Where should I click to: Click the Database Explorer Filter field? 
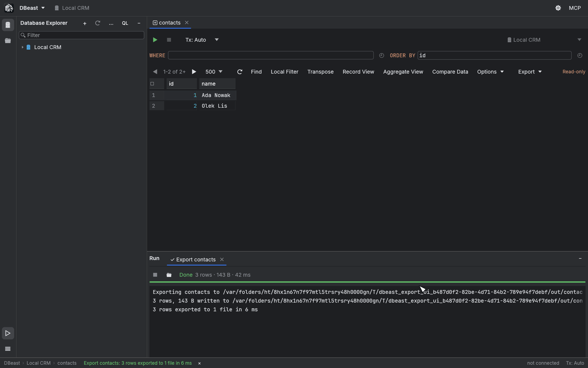(x=81, y=35)
